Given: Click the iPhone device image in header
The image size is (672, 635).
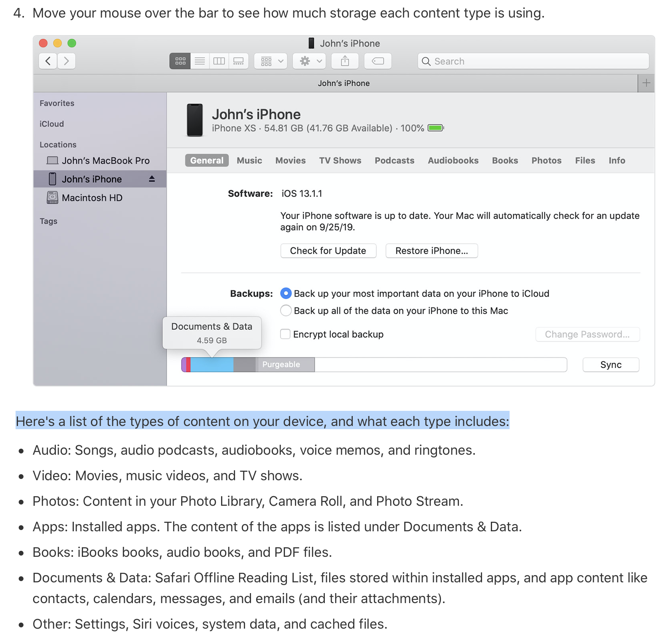Looking at the screenshot, I should [x=195, y=120].
